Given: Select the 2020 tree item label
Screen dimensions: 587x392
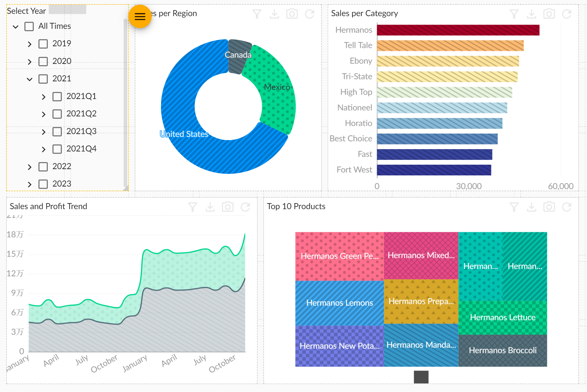Looking at the screenshot, I should (62, 61).
